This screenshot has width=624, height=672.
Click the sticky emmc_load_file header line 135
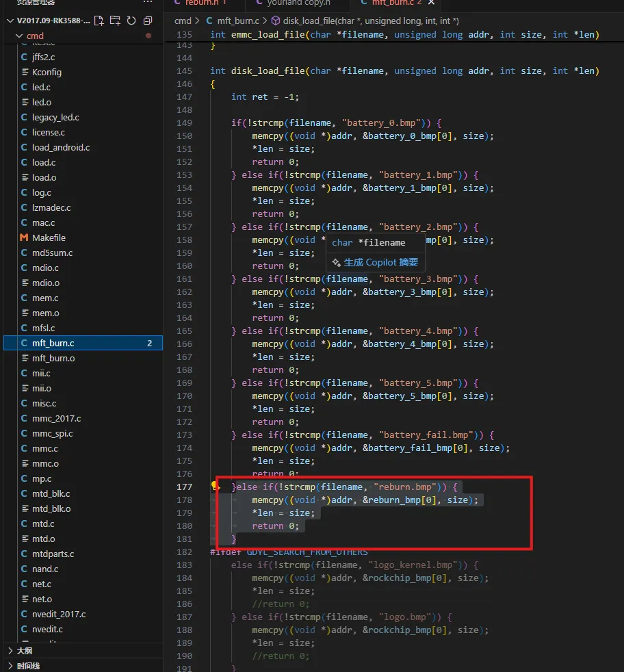point(394,35)
